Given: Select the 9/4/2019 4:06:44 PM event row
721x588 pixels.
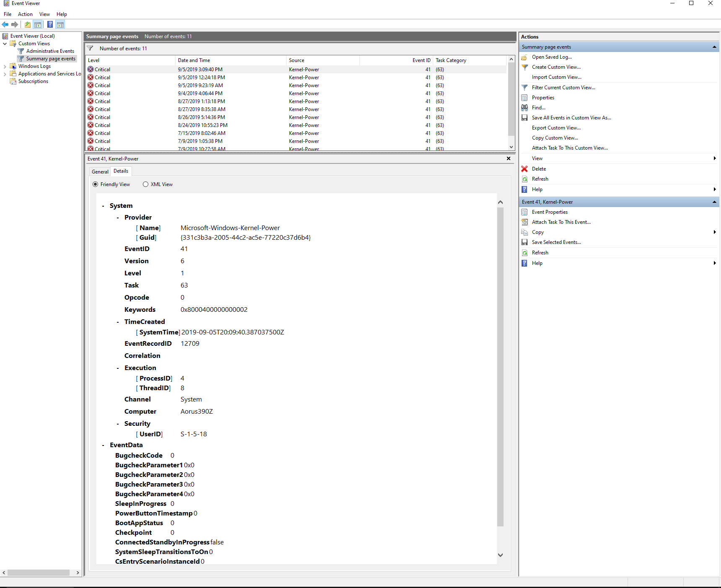Looking at the screenshot, I should click(x=296, y=93).
